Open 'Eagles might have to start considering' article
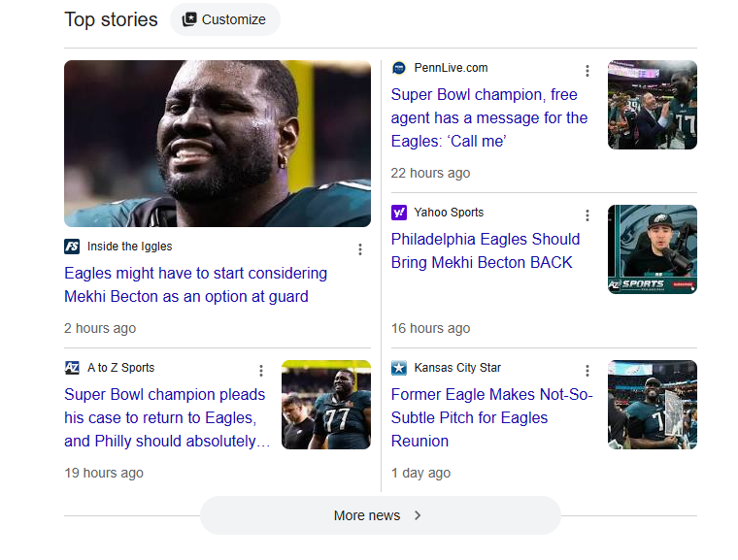Viewport: 738px width, 560px height. 196,284
